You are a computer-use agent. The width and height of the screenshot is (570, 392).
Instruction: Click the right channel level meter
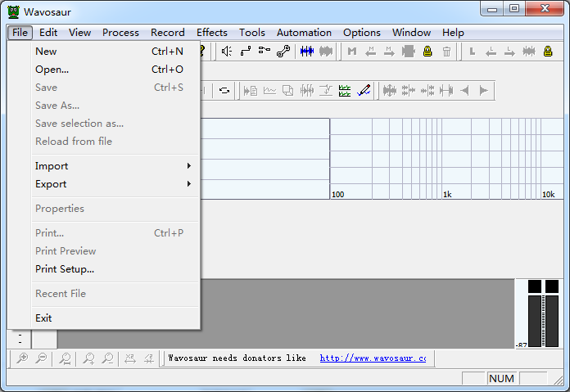point(551,319)
